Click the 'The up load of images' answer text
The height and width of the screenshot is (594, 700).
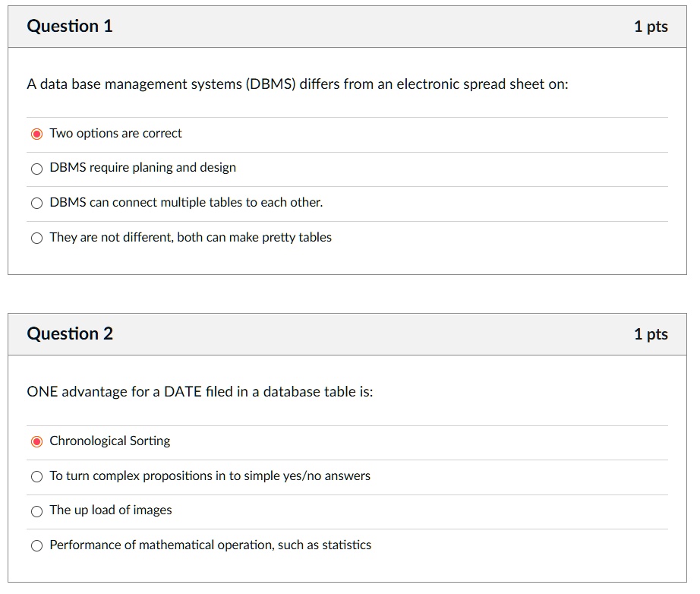coord(111,510)
